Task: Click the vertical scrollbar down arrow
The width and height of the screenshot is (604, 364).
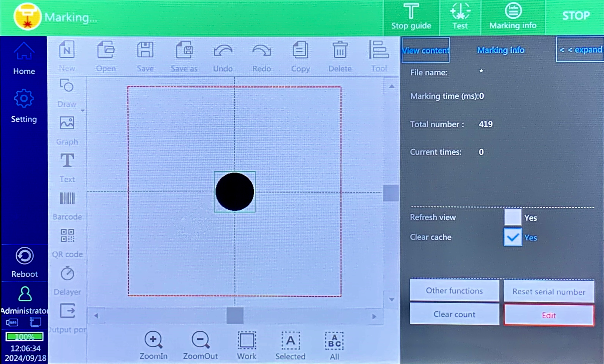Action: [x=392, y=300]
